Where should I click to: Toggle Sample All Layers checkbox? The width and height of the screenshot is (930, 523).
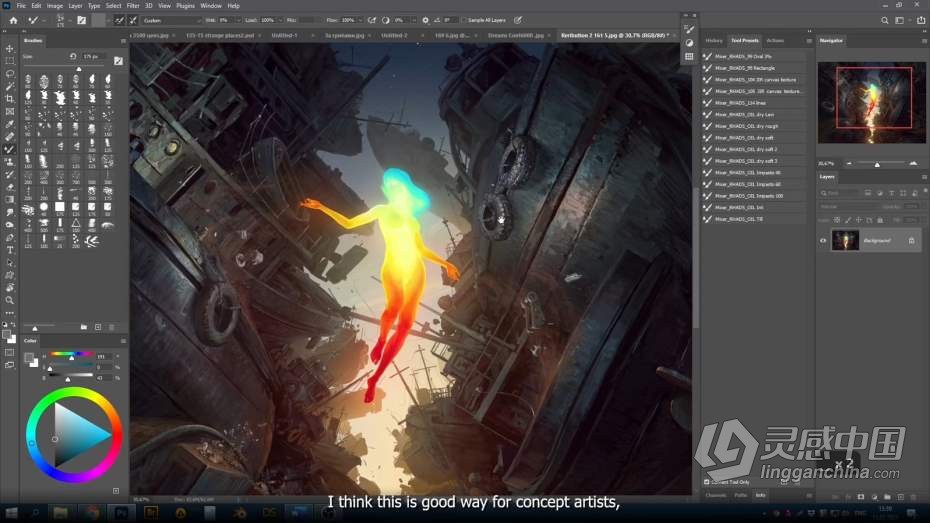click(464, 20)
